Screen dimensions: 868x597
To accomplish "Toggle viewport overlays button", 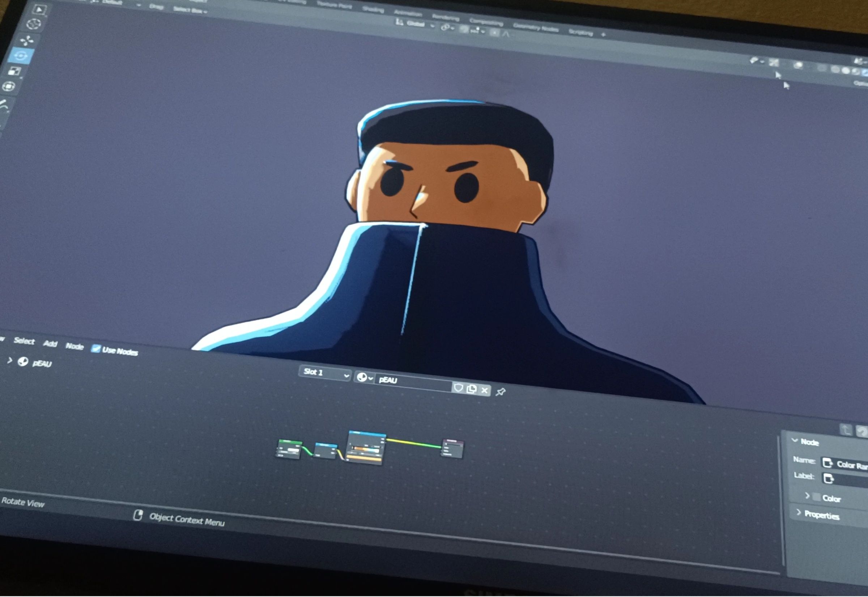I will (799, 65).
